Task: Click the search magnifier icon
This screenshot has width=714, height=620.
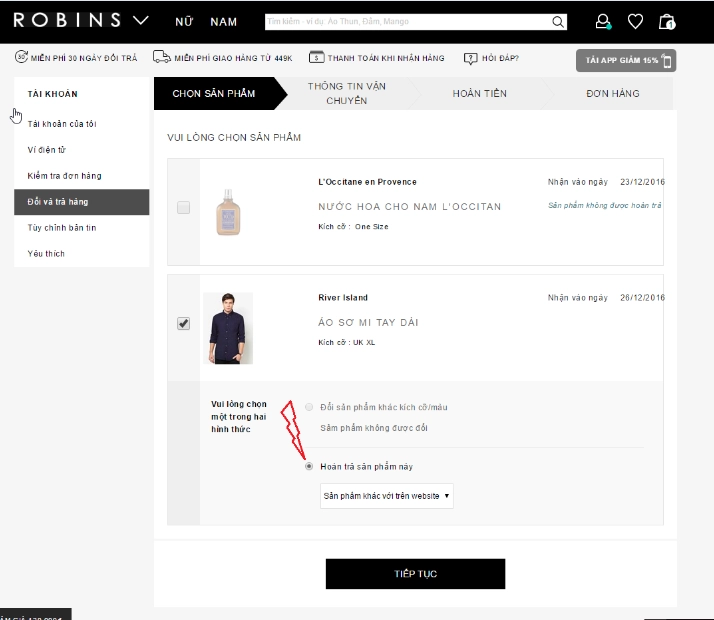Action: tap(557, 22)
